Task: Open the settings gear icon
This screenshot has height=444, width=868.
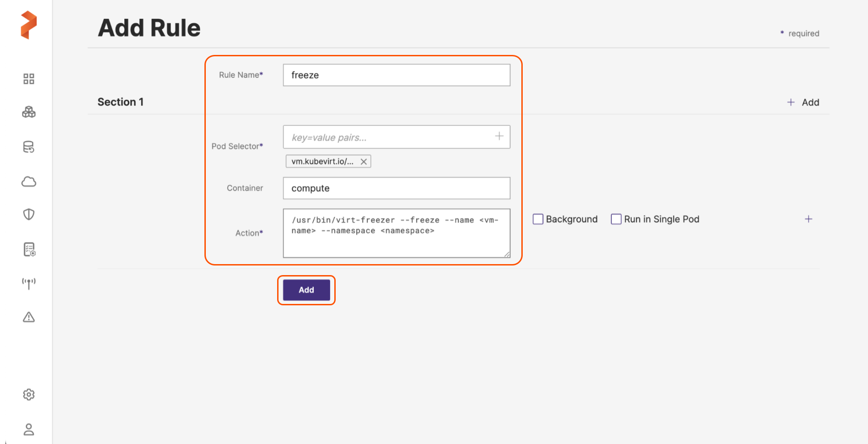Action: click(x=29, y=395)
